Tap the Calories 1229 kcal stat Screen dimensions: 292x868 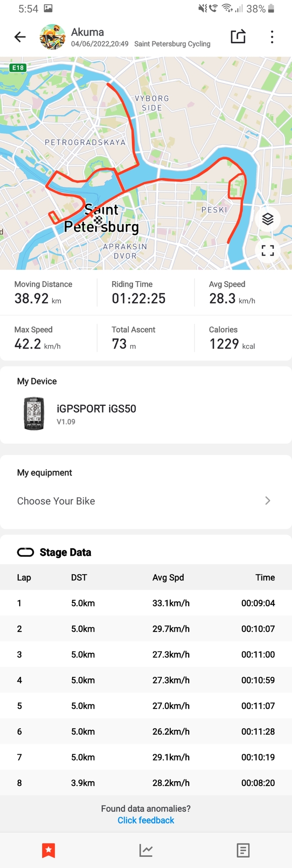point(232,339)
